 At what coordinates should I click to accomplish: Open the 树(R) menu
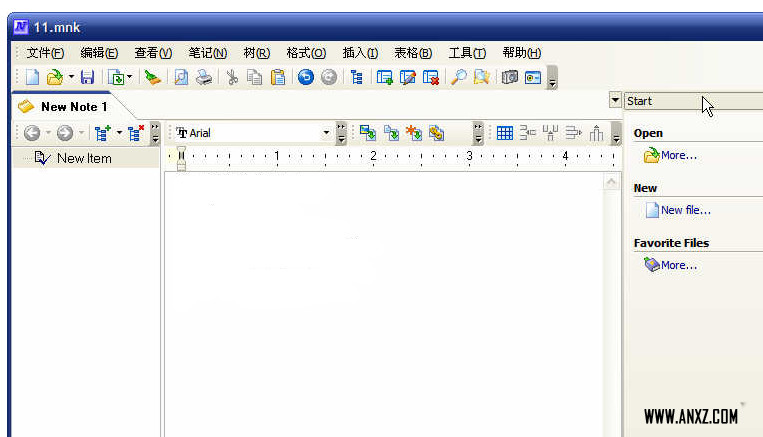[256, 53]
